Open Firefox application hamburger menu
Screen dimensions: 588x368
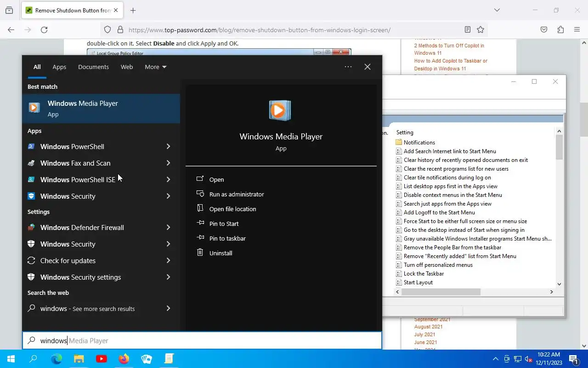click(577, 30)
